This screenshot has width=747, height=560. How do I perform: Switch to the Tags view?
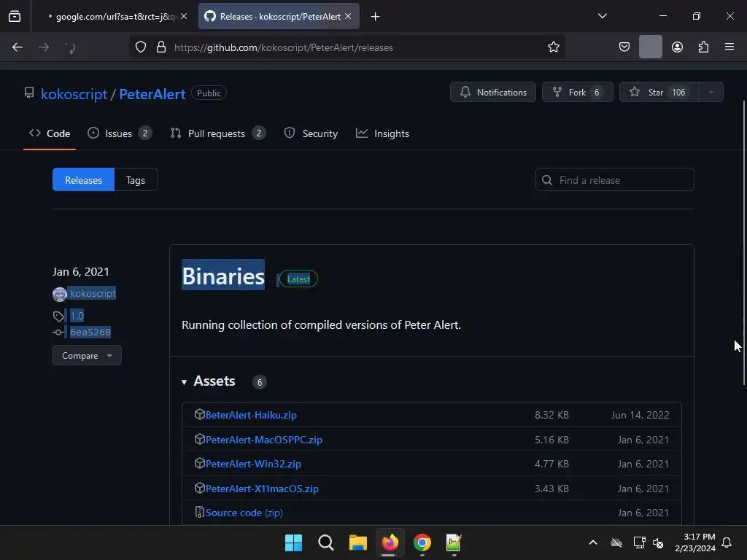pyautogui.click(x=136, y=179)
